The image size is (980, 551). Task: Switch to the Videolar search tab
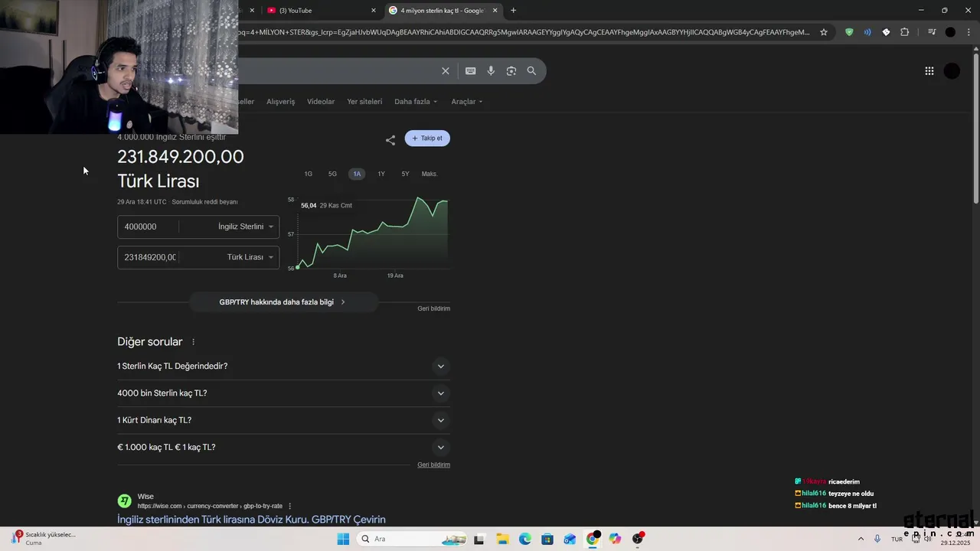pyautogui.click(x=321, y=102)
